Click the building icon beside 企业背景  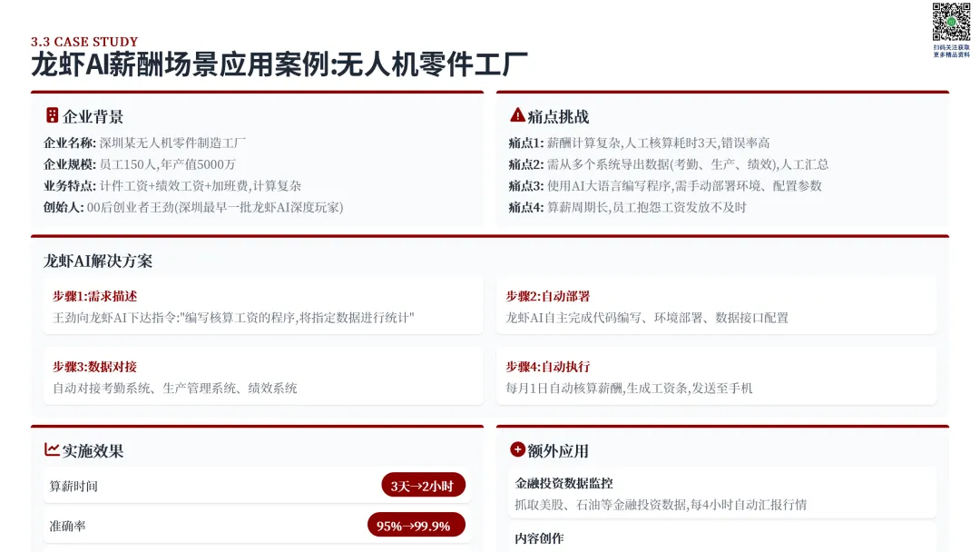pos(53,115)
